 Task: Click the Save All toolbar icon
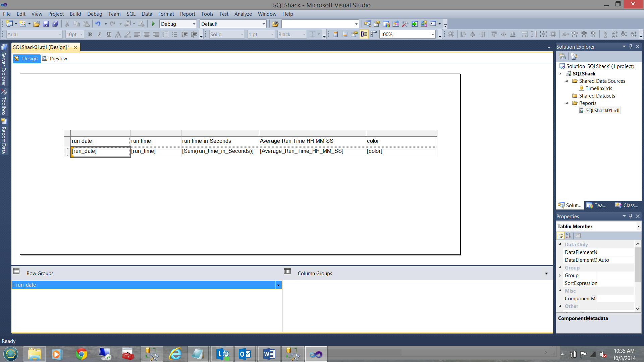coord(55,24)
